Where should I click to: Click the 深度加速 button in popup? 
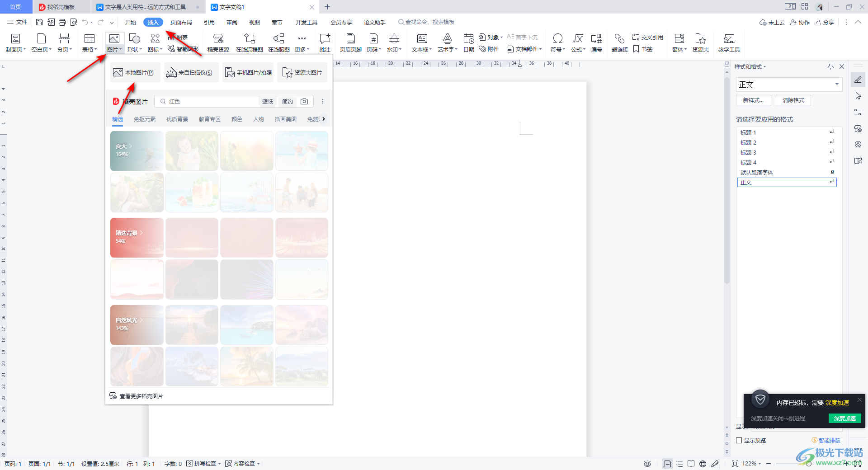point(844,418)
